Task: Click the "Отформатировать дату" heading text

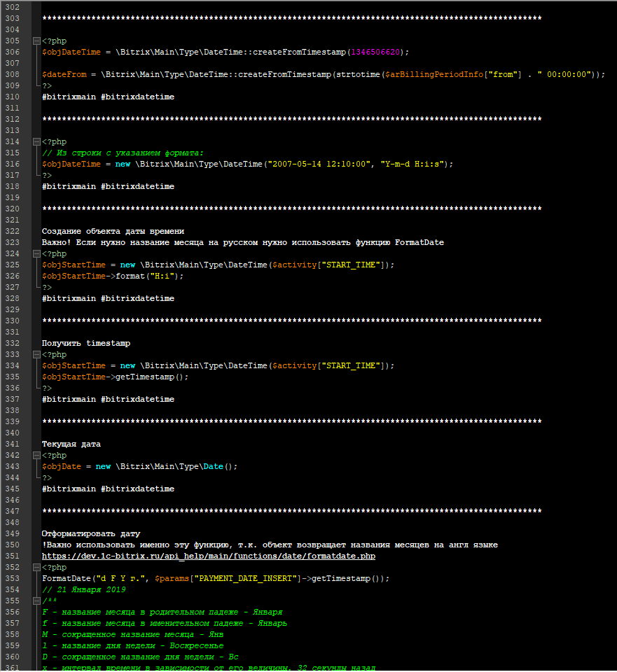Action: [x=91, y=533]
